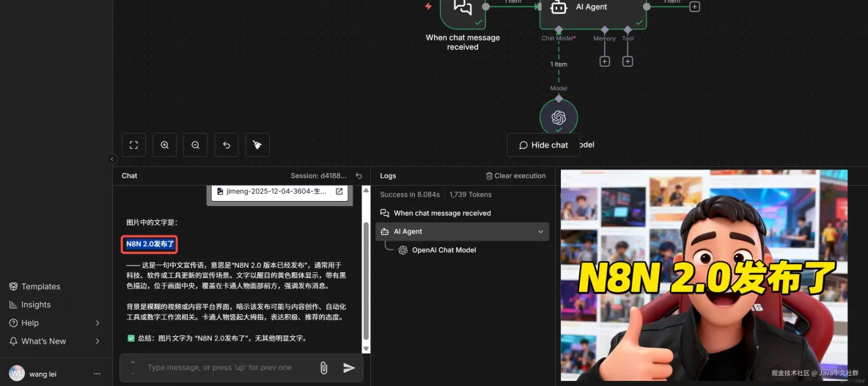Click the Chat Model connector label
This screenshot has width=868, height=386.
[558, 38]
